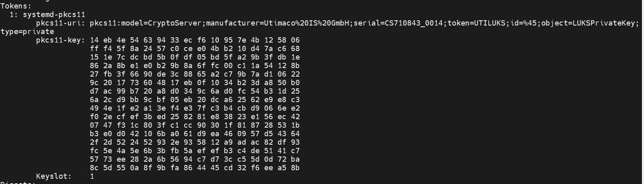Click the Keyslot value '1'
644x184 pixels.
coord(92,176)
